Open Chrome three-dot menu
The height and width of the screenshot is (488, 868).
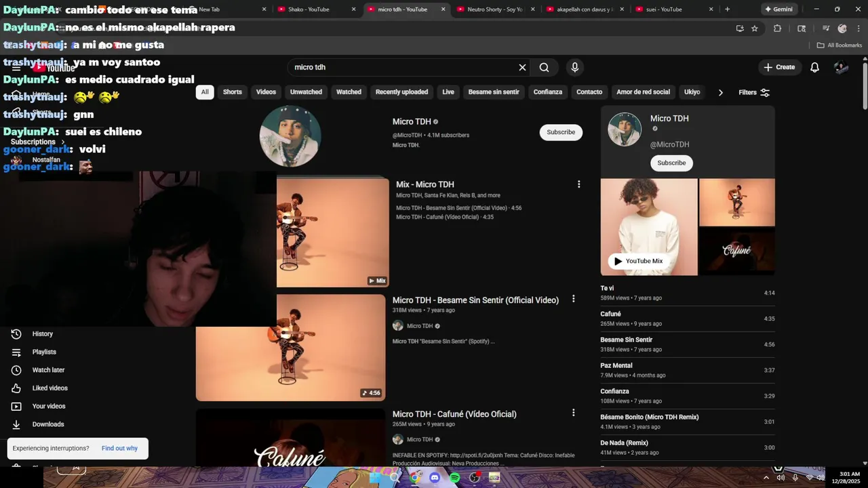pos(858,28)
